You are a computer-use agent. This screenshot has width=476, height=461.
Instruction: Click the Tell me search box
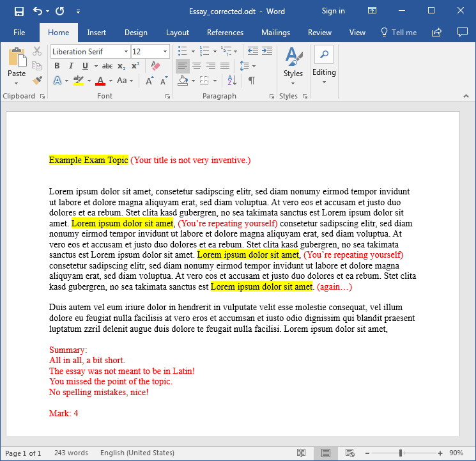pos(399,33)
